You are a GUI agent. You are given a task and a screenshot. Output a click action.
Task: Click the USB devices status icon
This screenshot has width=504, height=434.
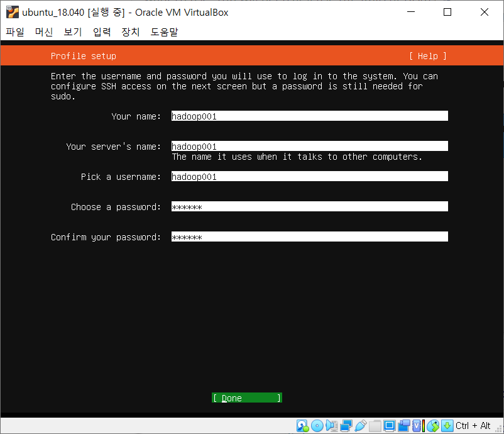tap(360, 426)
